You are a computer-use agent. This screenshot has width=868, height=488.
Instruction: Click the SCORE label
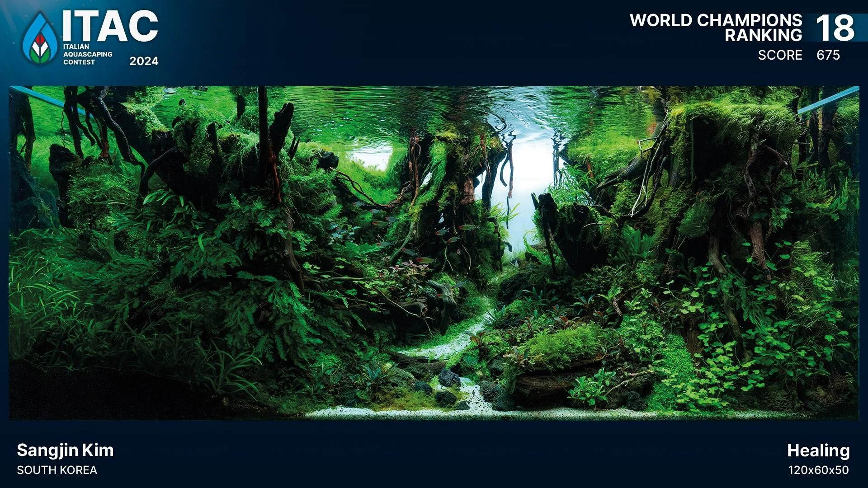click(x=780, y=55)
